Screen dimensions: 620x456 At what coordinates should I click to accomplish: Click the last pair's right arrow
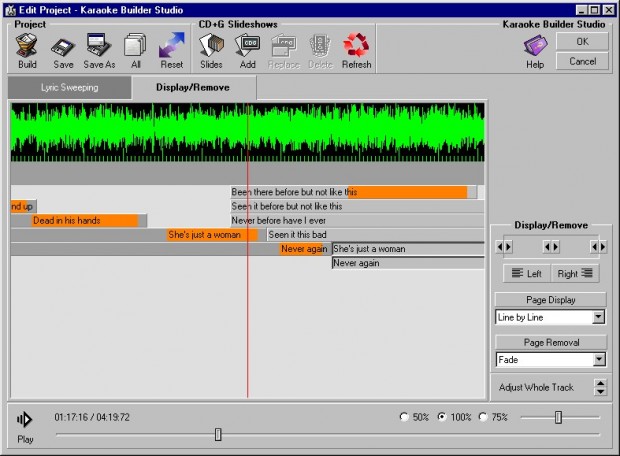pos(603,247)
